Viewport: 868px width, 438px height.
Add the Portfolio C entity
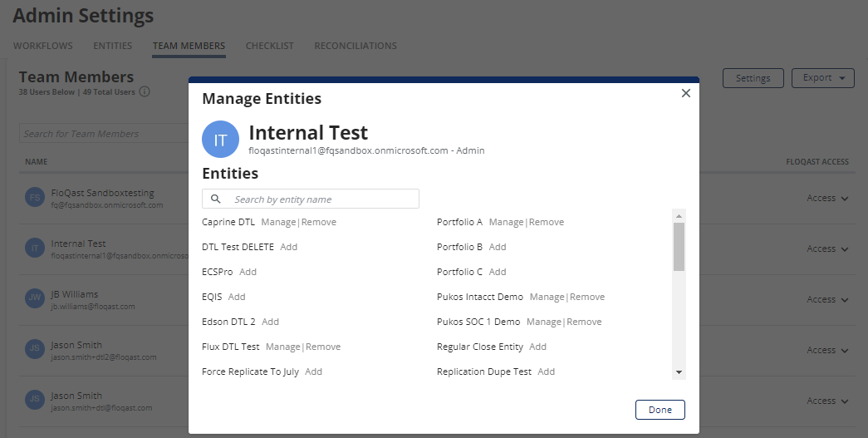point(497,272)
